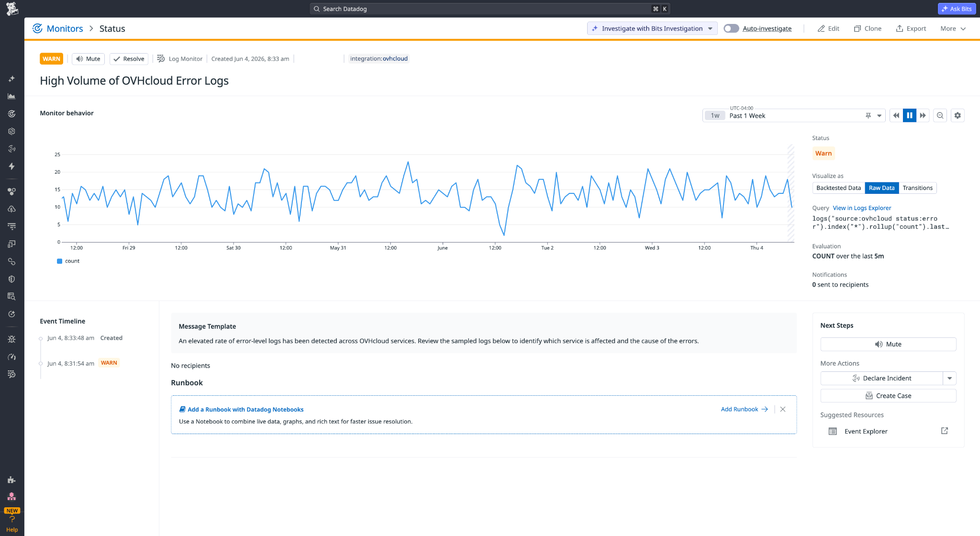Select the Created event in timeline
980x536 pixels.
point(85,338)
